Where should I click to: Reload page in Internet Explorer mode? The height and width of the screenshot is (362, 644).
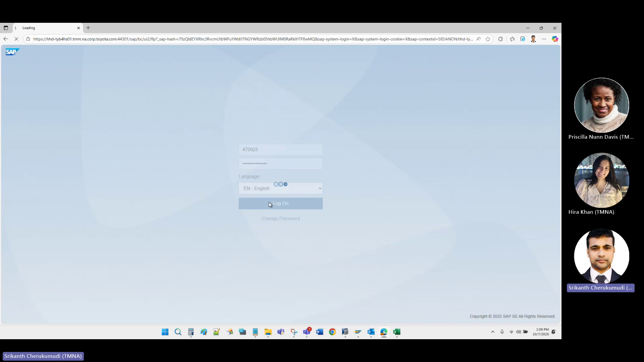(523, 39)
